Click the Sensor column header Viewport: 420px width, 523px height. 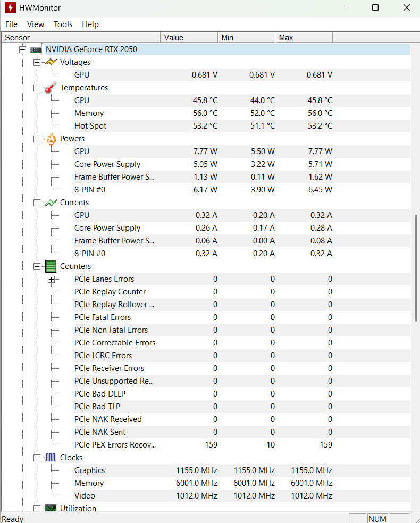tap(80, 37)
